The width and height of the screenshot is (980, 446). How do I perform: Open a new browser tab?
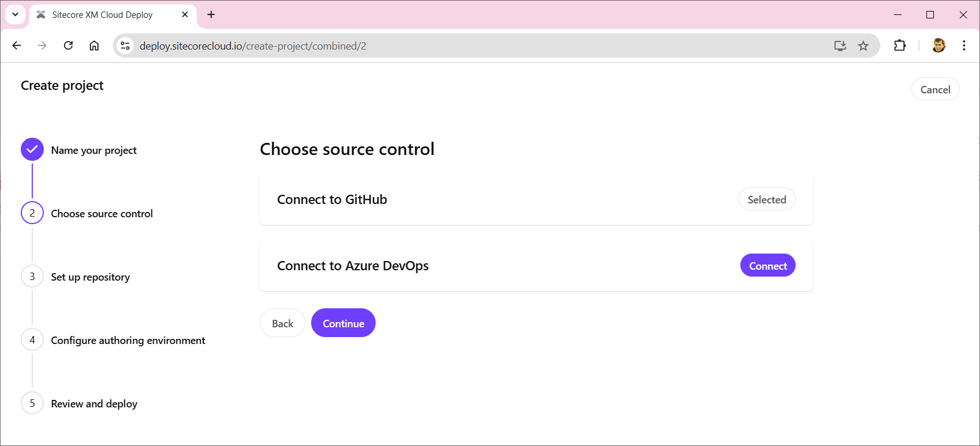click(x=211, y=15)
